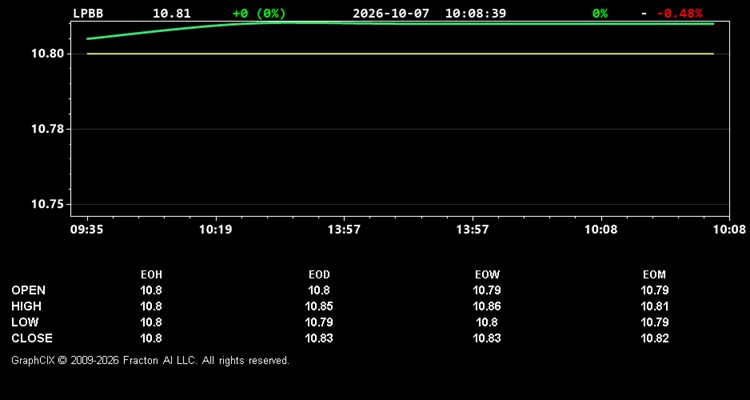
Task: Click the EOD high value 10.85
Action: 319,307
